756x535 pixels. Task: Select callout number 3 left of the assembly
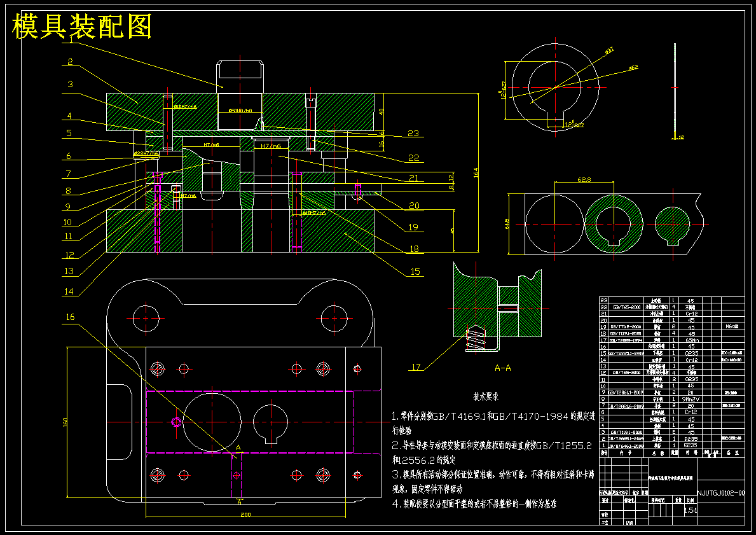point(70,84)
